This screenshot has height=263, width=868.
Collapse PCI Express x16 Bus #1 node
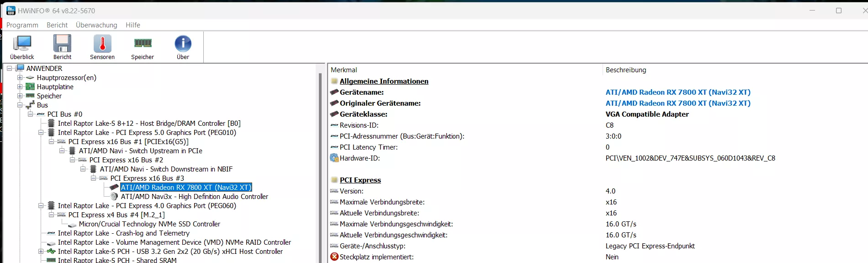[x=51, y=141]
